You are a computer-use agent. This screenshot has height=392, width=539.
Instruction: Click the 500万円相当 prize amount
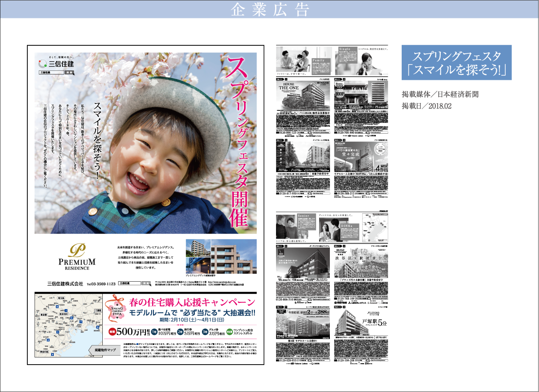coord(133,333)
